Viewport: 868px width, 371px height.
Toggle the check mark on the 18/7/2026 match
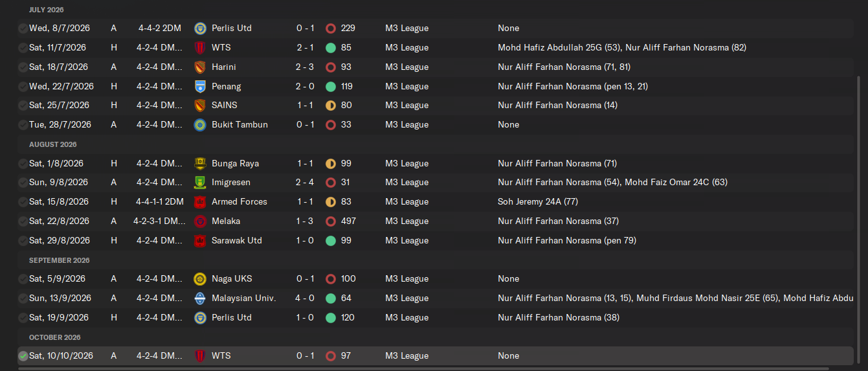pyautogui.click(x=23, y=67)
